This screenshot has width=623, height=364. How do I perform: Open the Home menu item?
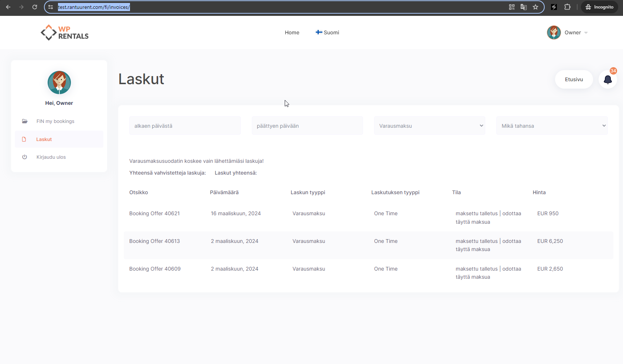point(292,32)
